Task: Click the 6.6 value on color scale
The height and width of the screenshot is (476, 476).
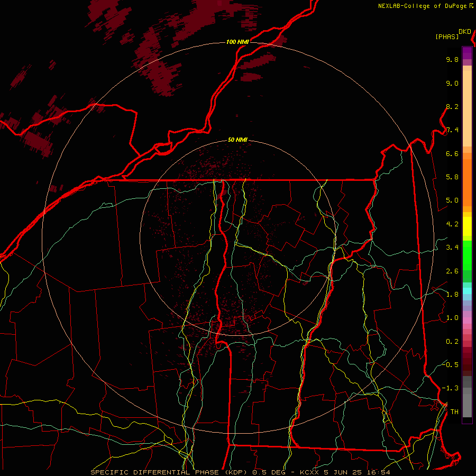Action: tap(452, 154)
